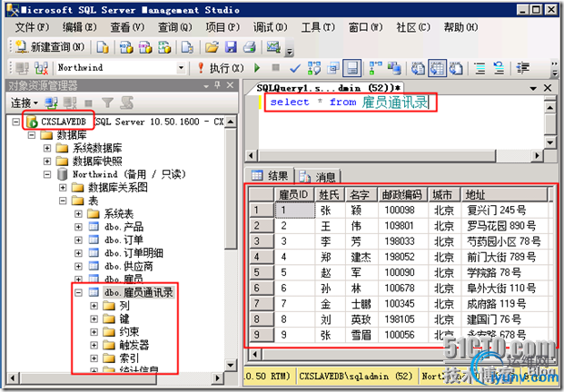Click the Database Engine Query icon
Screen dimensions: 564x392
pos(103,47)
